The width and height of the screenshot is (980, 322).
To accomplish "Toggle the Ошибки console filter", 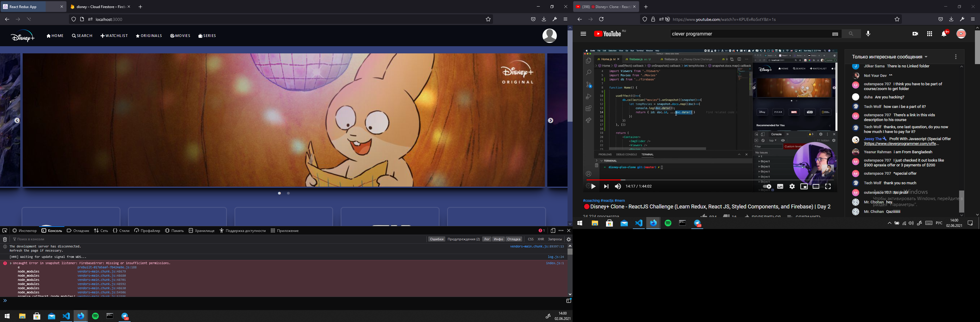I will point(436,239).
